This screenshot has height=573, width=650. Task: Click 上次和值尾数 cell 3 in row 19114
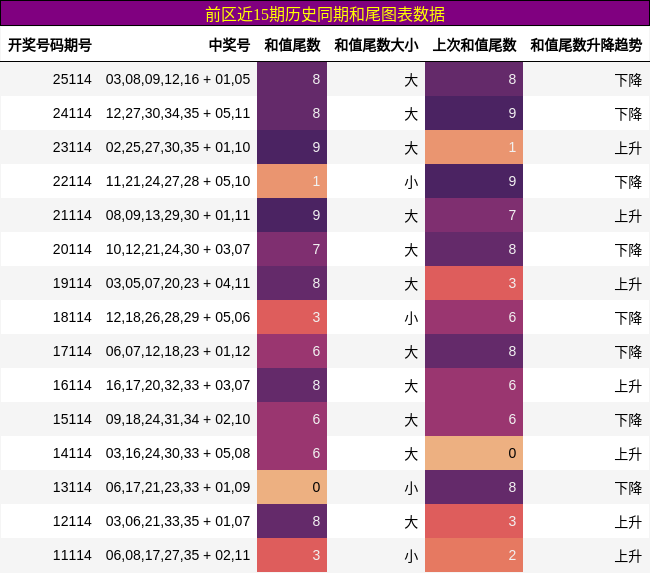474,283
